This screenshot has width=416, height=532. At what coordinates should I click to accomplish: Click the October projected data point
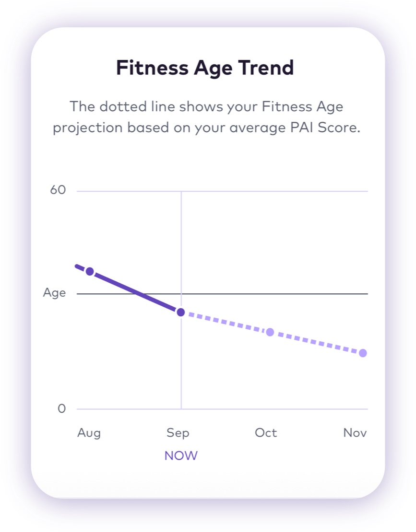(x=270, y=332)
